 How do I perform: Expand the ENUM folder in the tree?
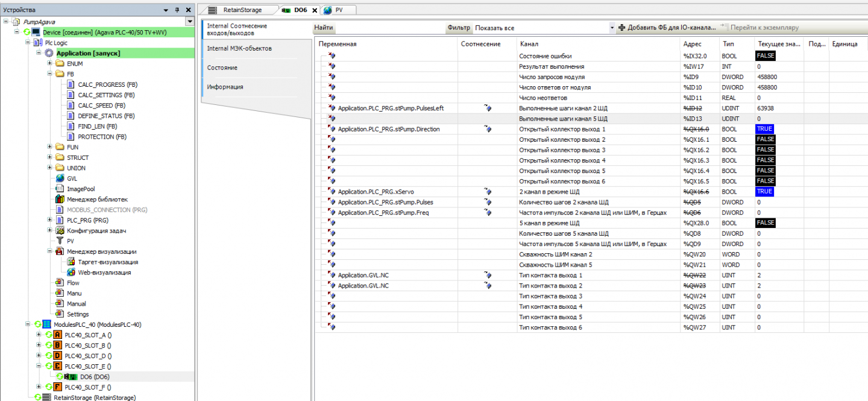click(50, 63)
